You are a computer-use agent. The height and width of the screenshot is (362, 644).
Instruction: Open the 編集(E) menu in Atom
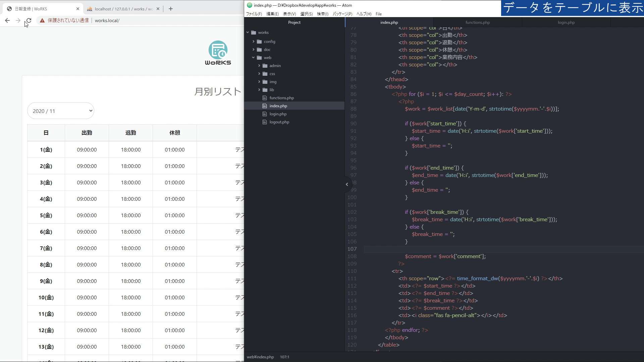(273, 14)
